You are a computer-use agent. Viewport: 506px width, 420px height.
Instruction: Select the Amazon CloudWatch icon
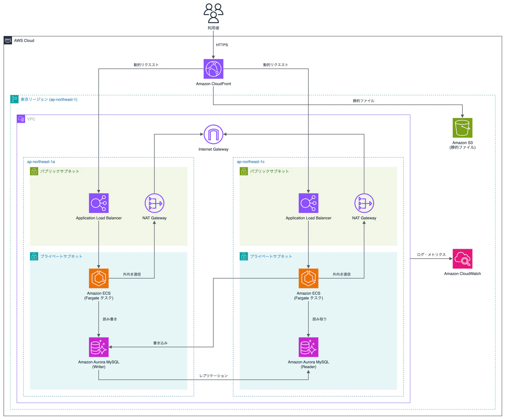(x=462, y=259)
